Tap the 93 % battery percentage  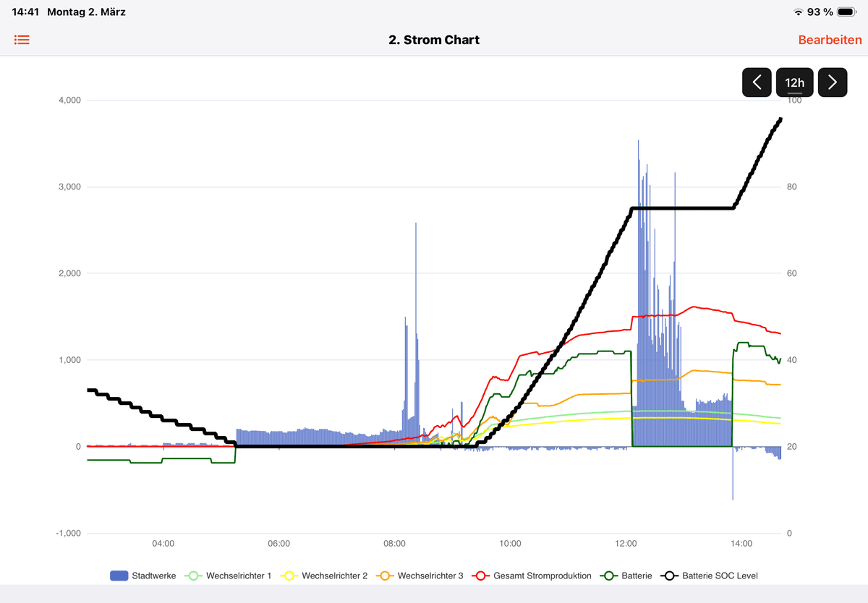(x=820, y=12)
